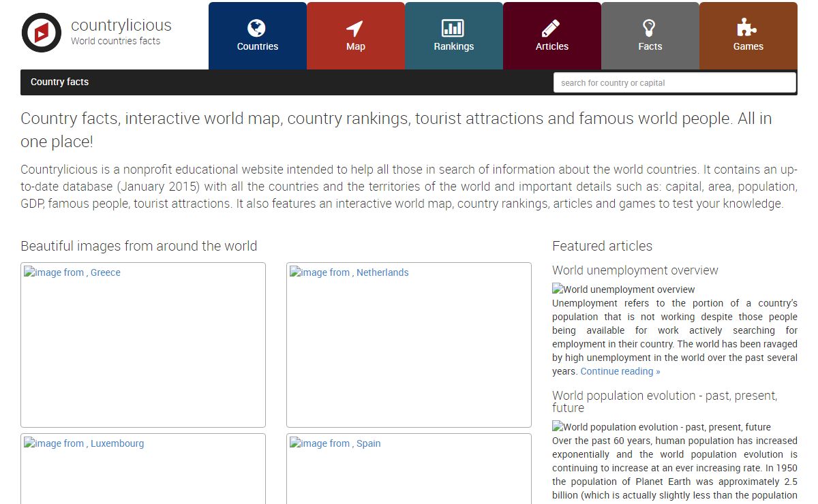Click the countrylicious round logo icon
818x504 pixels.
(x=42, y=32)
